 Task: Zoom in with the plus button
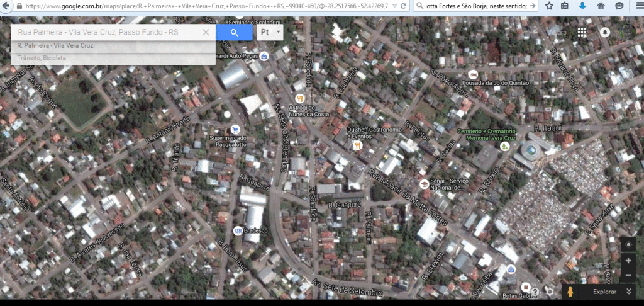coord(628,260)
